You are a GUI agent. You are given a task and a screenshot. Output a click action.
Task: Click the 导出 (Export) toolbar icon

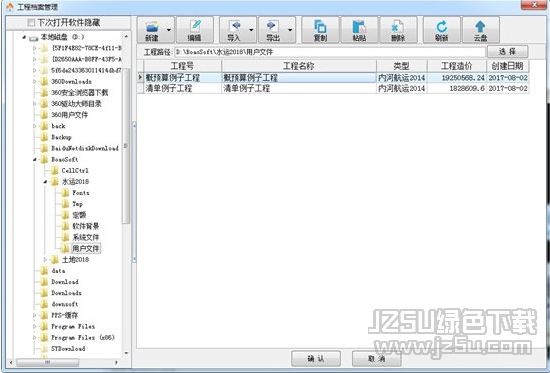(x=273, y=30)
